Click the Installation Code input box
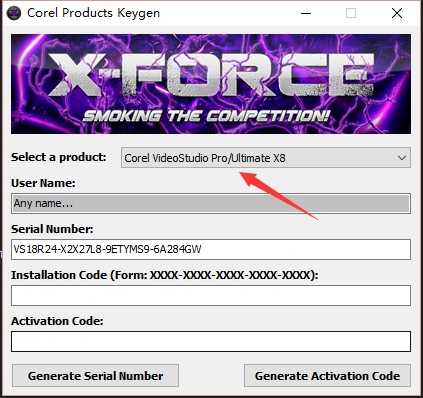423x398 pixels. (x=211, y=295)
